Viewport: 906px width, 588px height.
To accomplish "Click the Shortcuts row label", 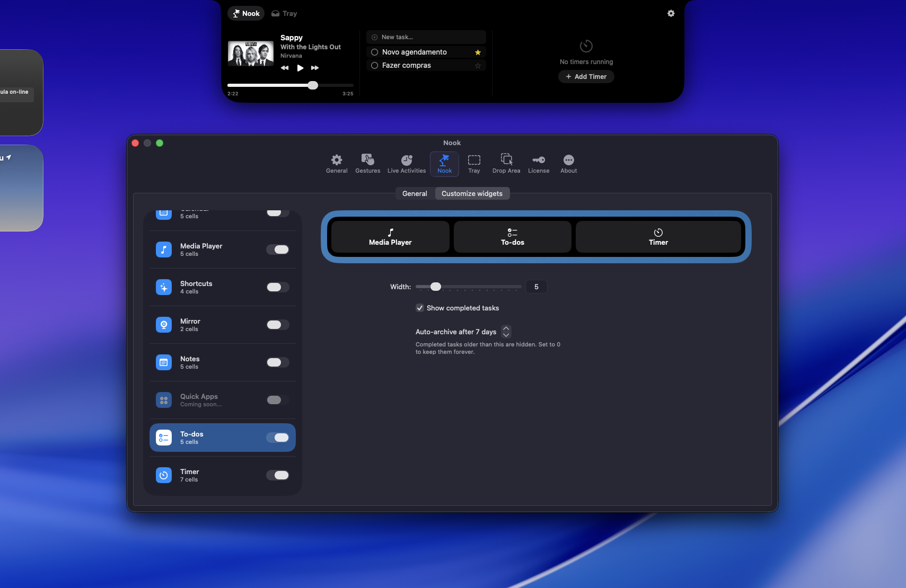I will [196, 283].
